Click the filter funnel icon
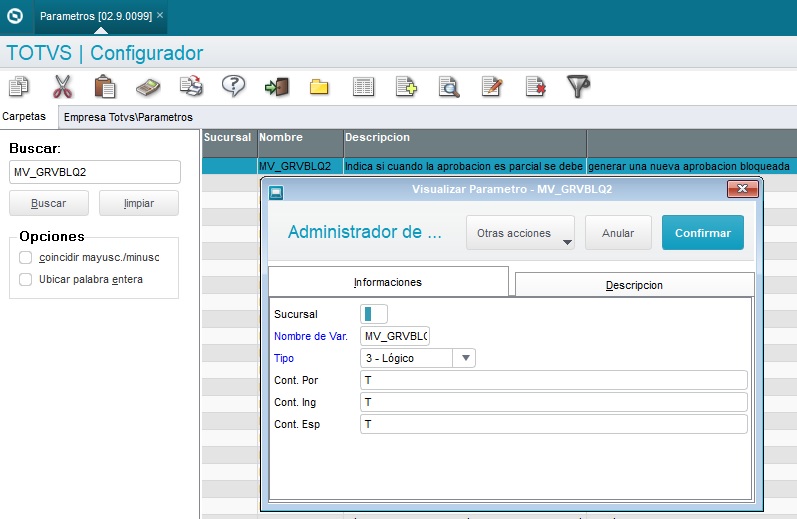 click(578, 86)
